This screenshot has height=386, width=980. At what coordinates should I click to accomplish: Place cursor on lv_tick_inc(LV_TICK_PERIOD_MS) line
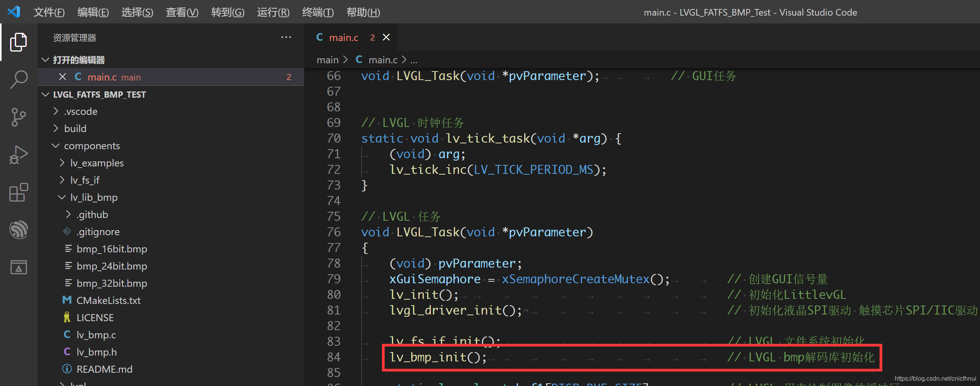[x=498, y=170]
